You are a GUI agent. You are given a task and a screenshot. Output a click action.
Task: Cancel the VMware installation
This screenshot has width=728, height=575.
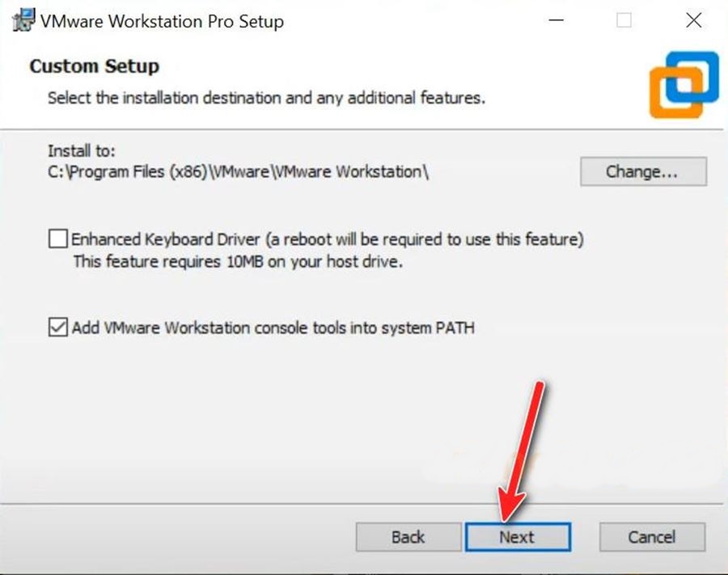click(652, 537)
